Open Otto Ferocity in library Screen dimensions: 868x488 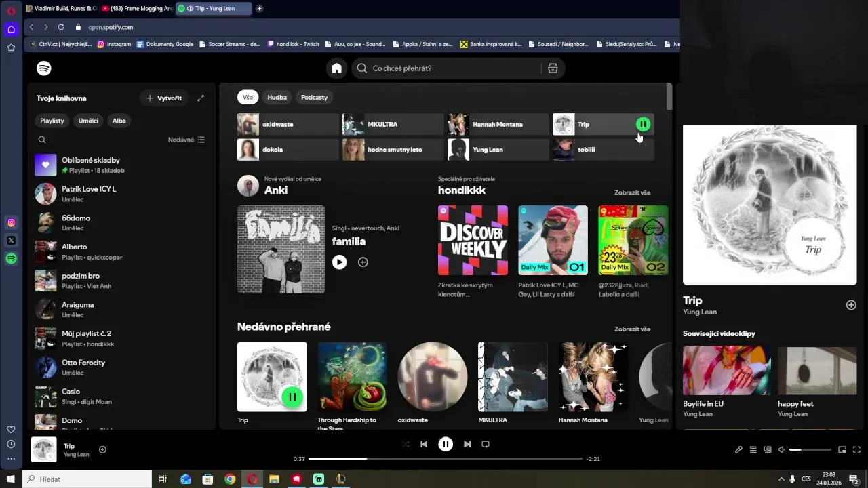tap(122, 367)
